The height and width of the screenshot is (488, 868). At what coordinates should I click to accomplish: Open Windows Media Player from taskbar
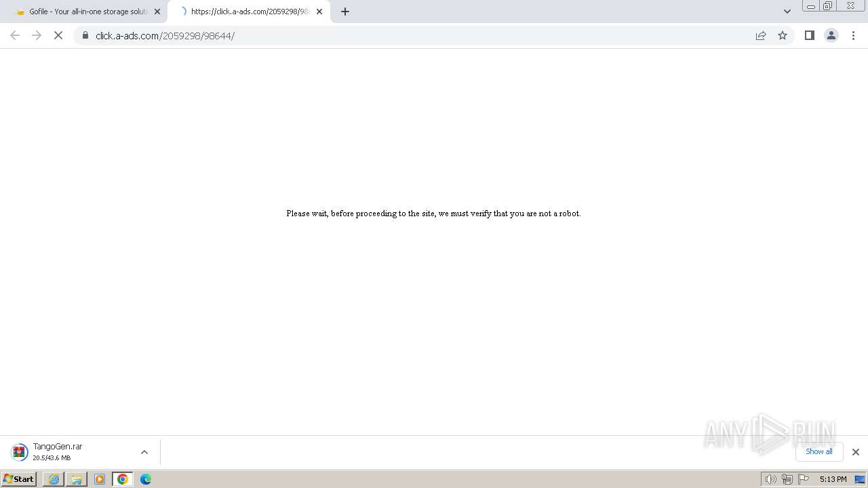pyautogui.click(x=100, y=479)
